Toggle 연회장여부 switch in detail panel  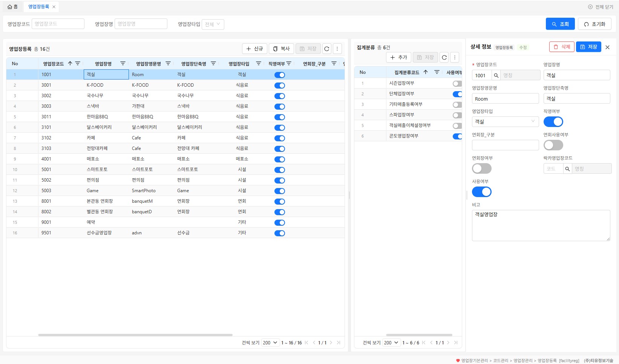pos(482,168)
